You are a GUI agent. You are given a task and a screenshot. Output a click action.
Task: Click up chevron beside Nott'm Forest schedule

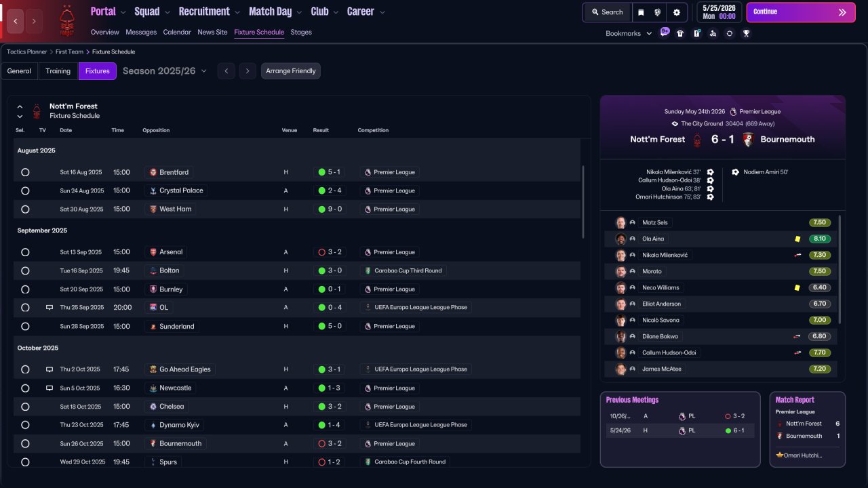20,106
